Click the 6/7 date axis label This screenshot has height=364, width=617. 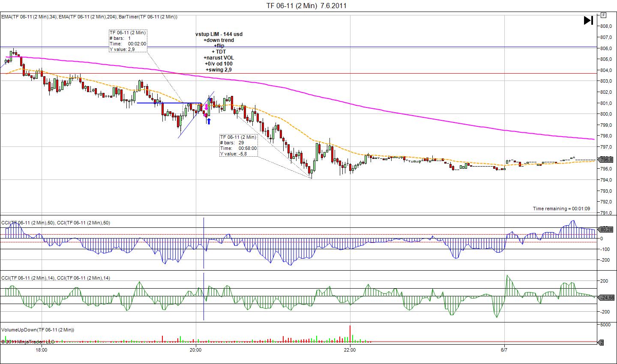point(504,350)
